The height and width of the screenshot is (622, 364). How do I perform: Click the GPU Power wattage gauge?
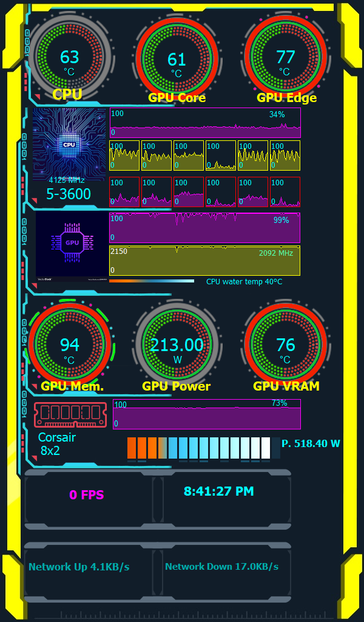pos(177,346)
